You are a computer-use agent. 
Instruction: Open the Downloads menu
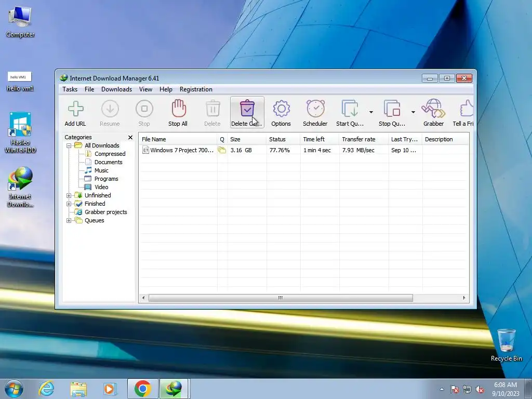pos(116,89)
